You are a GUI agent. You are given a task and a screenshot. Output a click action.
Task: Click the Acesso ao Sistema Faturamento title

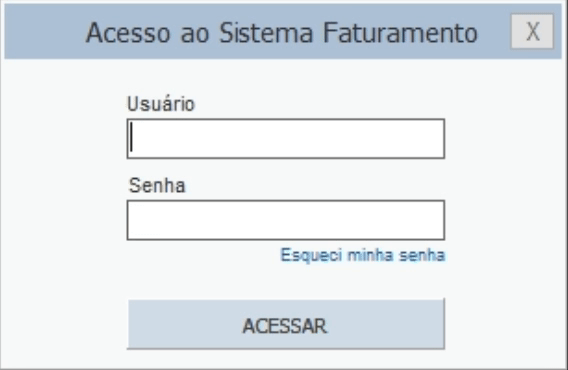281,33
